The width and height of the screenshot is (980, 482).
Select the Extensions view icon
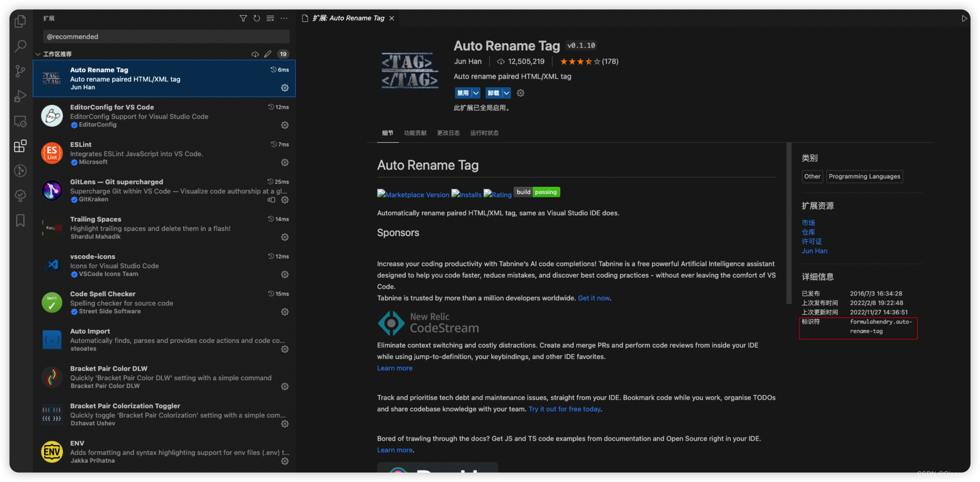(20, 146)
